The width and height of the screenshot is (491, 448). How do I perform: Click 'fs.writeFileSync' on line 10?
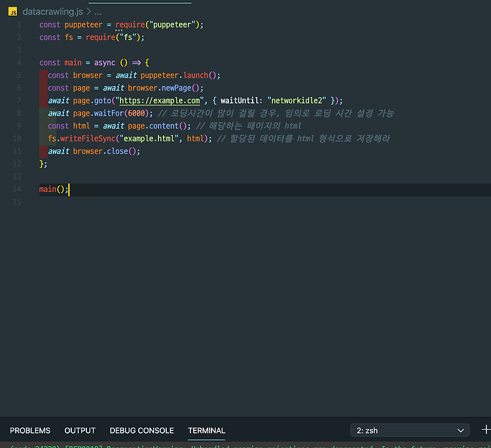point(82,138)
